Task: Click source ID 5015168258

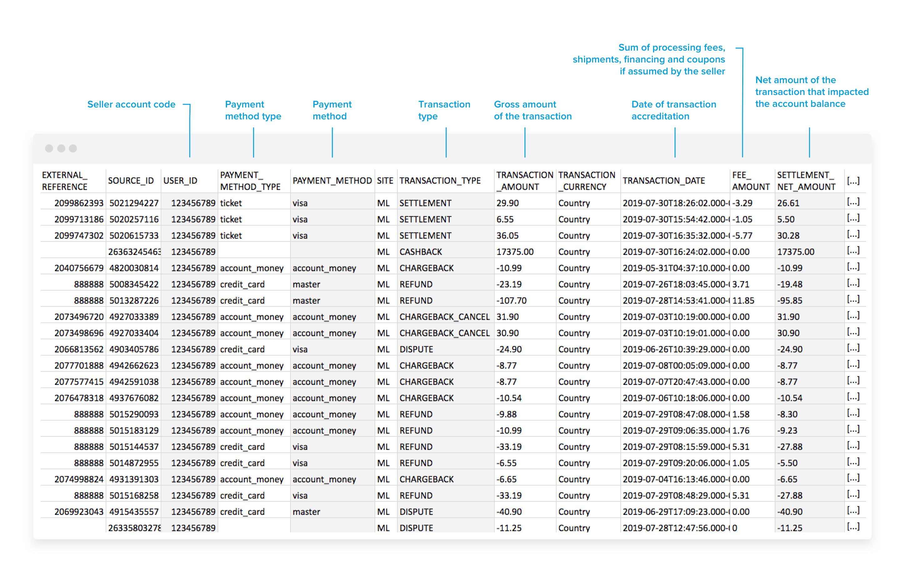Action: [134, 495]
